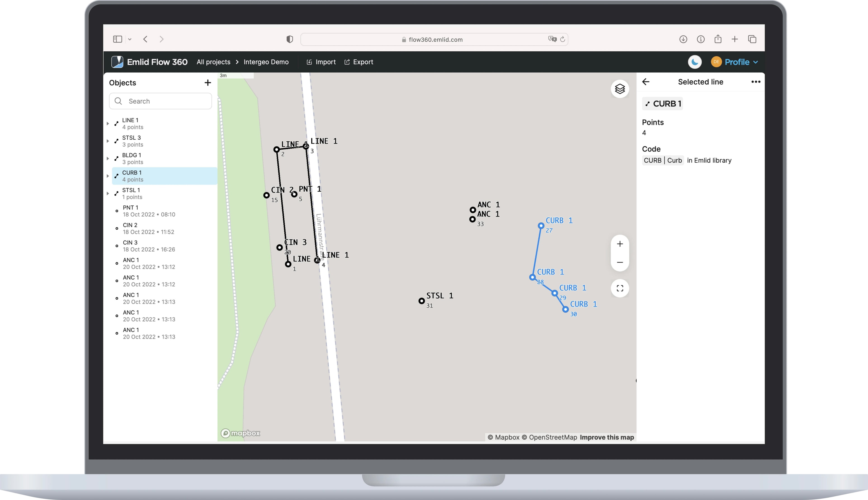Image resolution: width=868 pixels, height=500 pixels.
Task: Click the Improve this map link
Action: (606, 437)
